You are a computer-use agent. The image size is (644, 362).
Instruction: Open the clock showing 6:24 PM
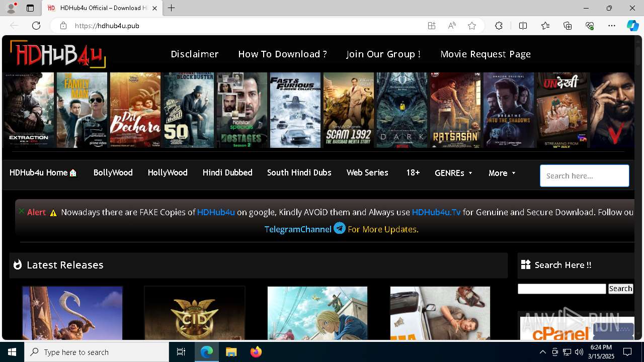pyautogui.click(x=601, y=352)
